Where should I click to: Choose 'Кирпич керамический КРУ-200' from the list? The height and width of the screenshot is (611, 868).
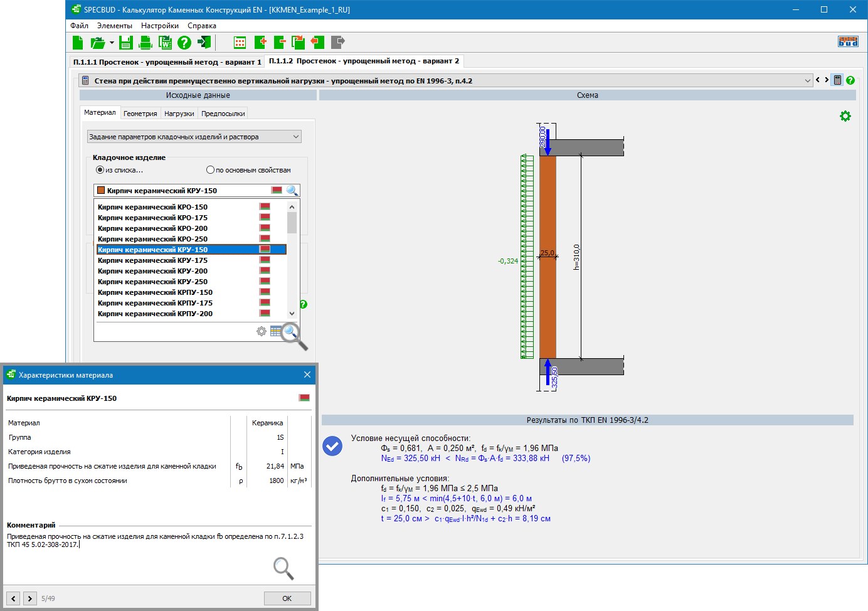[152, 271]
